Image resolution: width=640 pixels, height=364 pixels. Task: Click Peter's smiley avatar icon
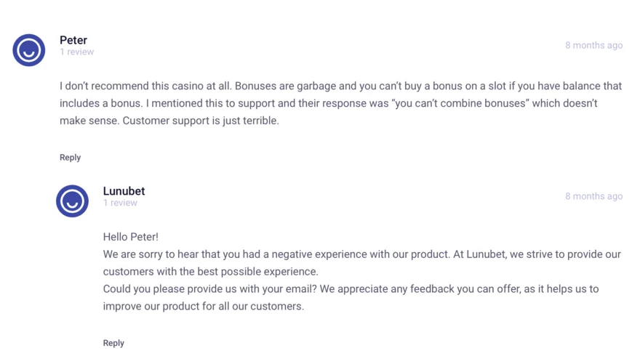click(29, 50)
